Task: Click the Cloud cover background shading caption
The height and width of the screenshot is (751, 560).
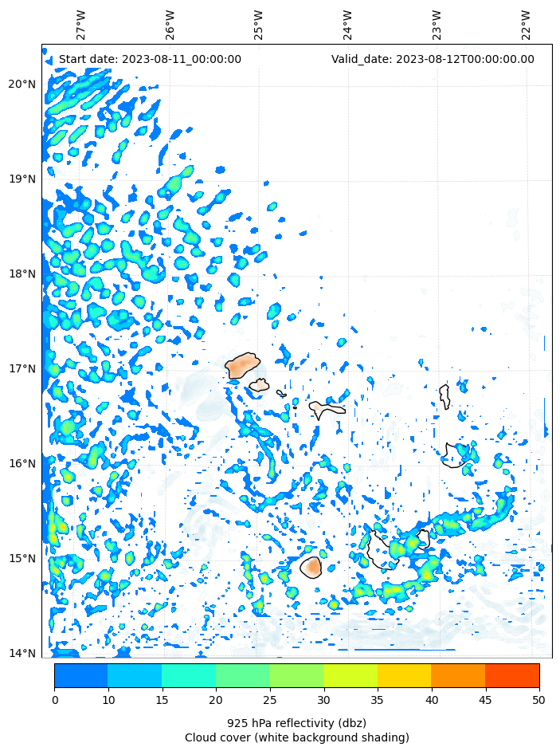Action: click(x=296, y=737)
